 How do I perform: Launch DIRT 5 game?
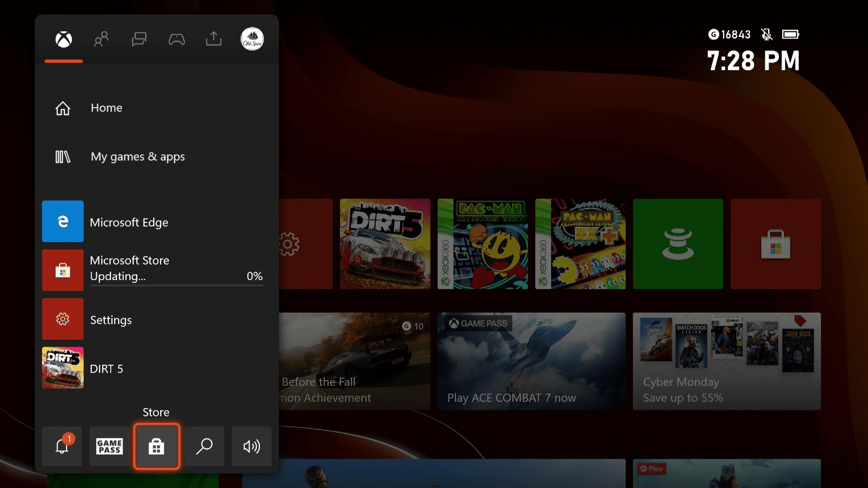click(107, 368)
